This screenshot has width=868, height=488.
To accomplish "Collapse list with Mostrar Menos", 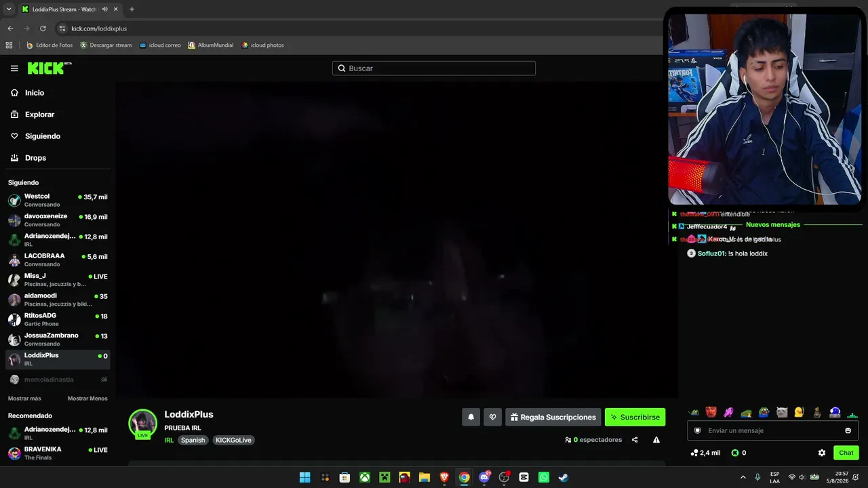I will pyautogui.click(x=87, y=399).
